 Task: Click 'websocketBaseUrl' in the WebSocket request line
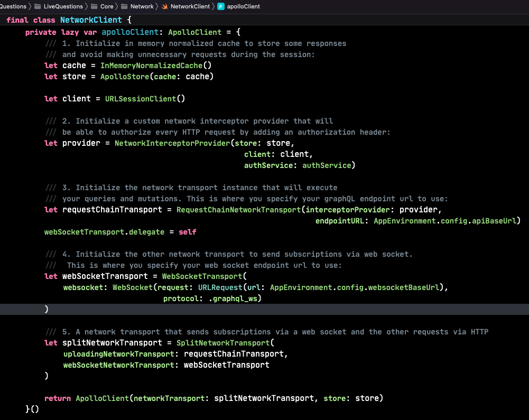404,287
